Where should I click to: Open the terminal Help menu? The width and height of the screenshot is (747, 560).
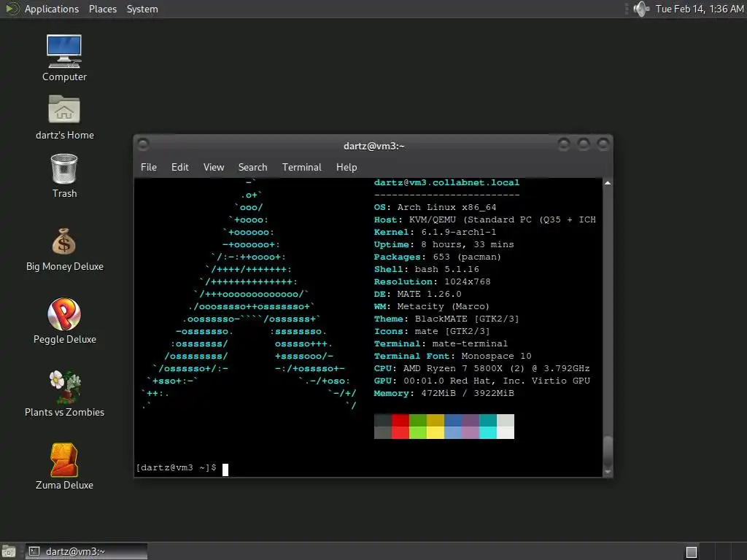[347, 167]
